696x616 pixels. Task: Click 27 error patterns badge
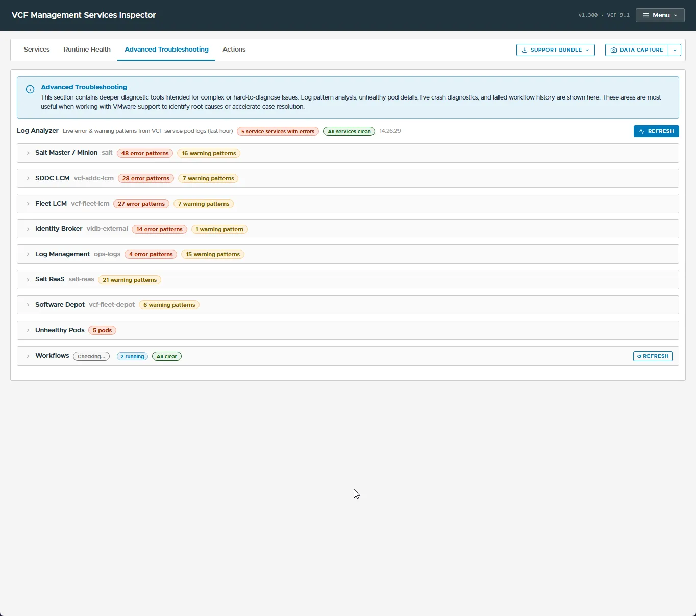pyautogui.click(x=141, y=204)
